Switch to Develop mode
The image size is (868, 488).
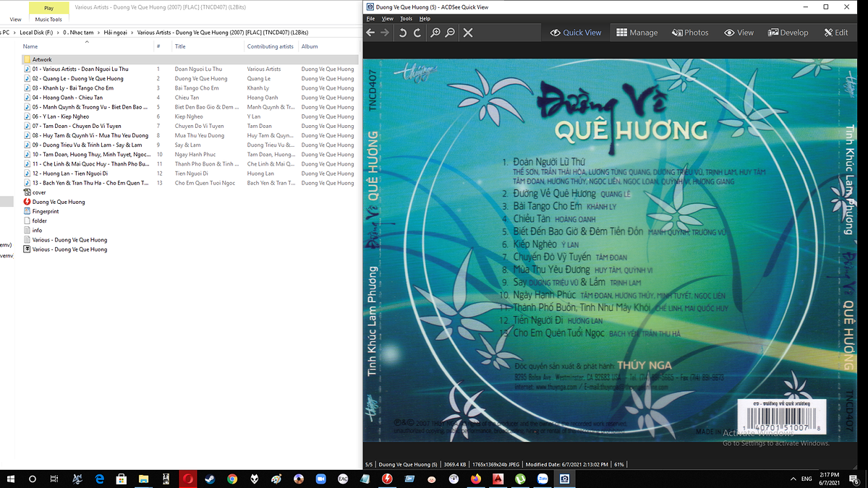pyautogui.click(x=788, y=33)
